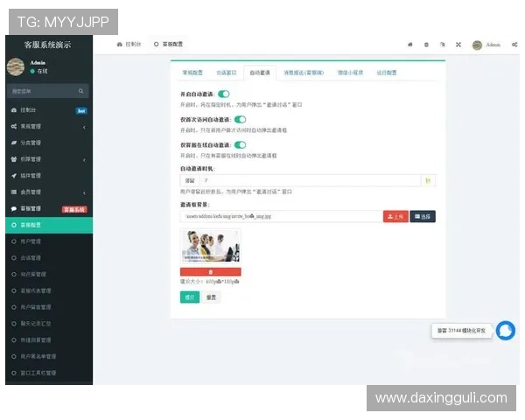Expand the 会员管理 sidebar menu

click(x=49, y=192)
